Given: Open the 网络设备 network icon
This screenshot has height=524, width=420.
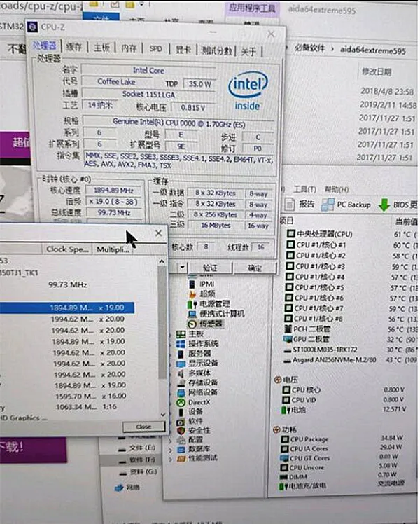Looking at the screenshot, I should (x=181, y=393).
